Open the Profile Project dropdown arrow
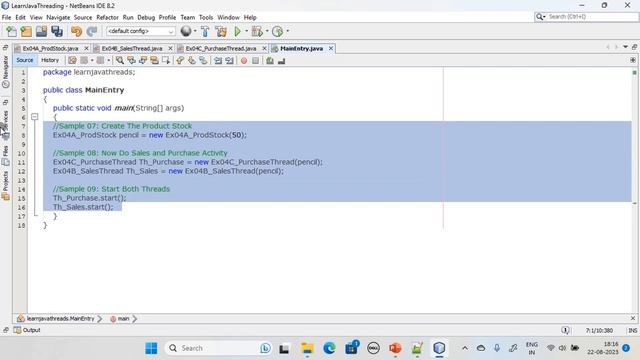This screenshot has height=360, width=640. [288, 31]
